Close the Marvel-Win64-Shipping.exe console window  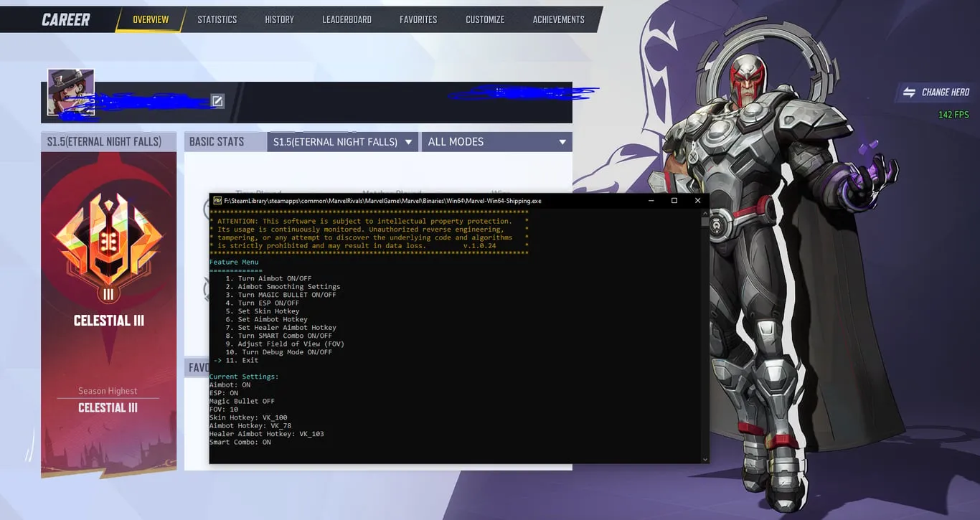pyautogui.click(x=697, y=201)
